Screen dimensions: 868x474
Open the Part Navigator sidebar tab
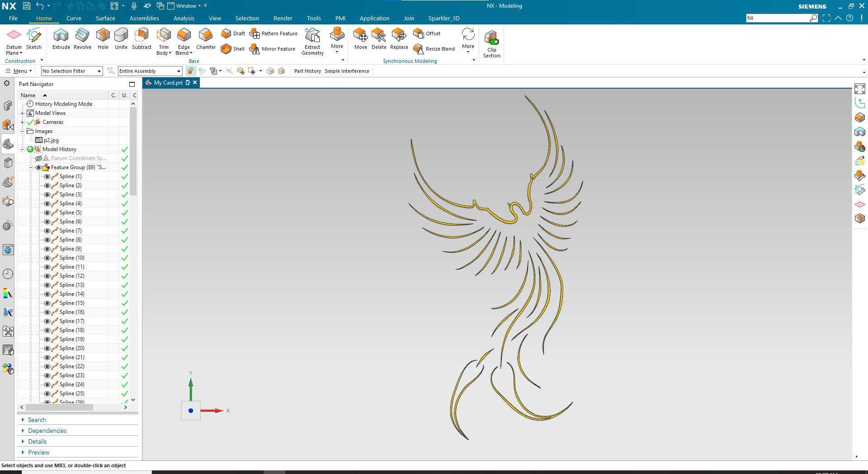pos(8,144)
